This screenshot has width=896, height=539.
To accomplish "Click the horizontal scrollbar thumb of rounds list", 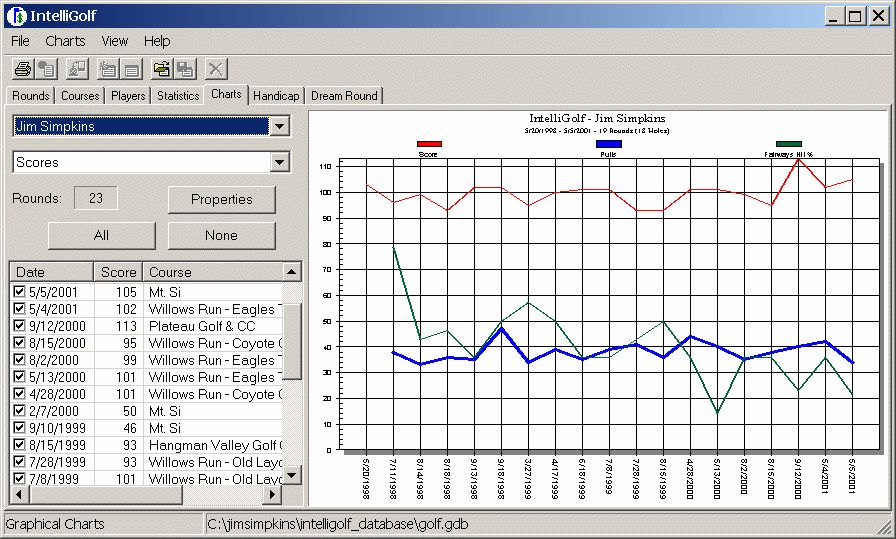I will [x=105, y=494].
